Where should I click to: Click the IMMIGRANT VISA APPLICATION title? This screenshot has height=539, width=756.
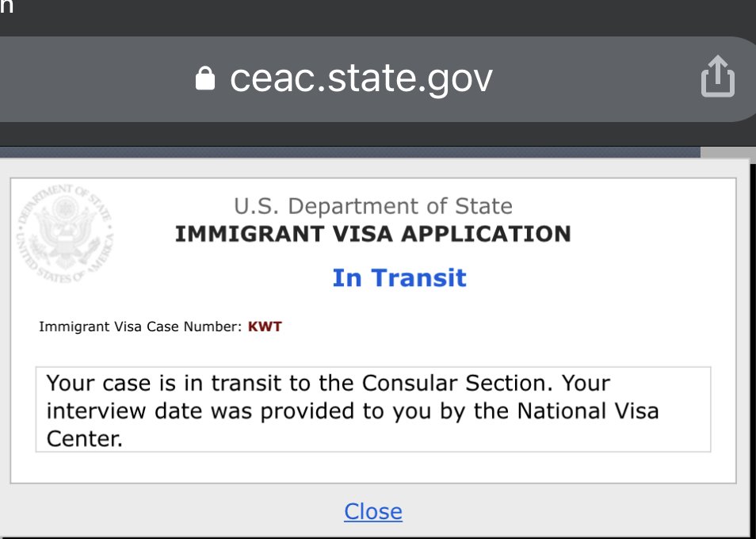tap(372, 234)
